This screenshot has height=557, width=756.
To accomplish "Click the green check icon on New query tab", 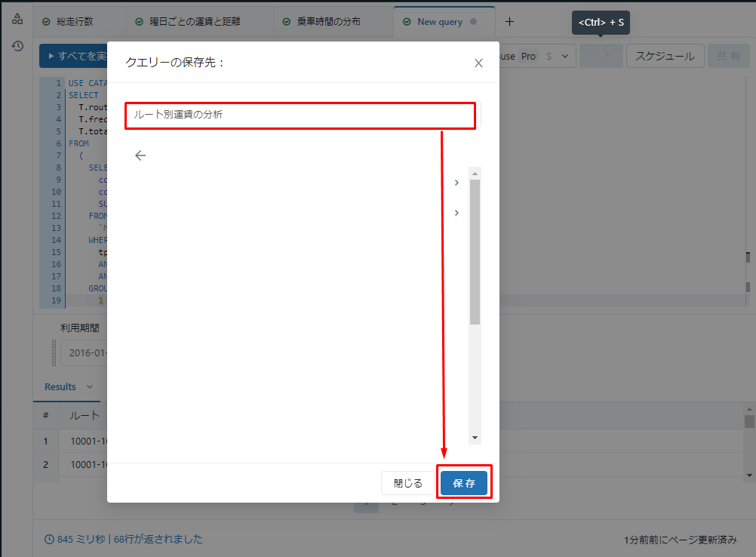I will click(407, 22).
